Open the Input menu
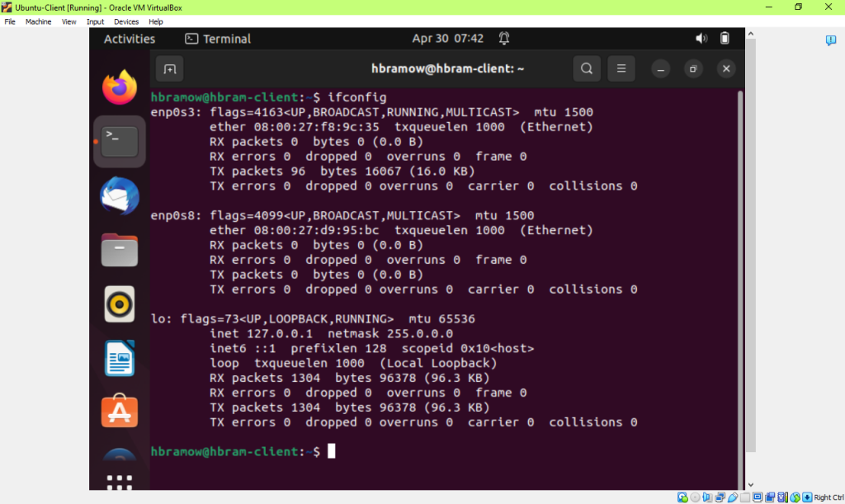 pos(96,21)
